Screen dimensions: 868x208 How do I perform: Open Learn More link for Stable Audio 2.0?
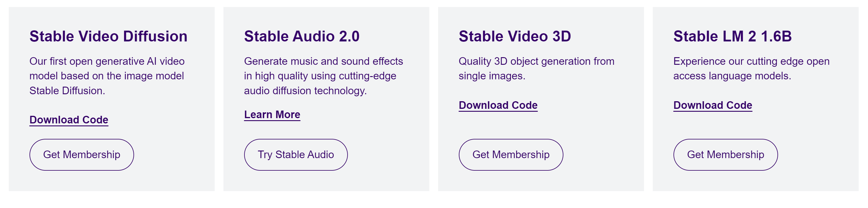coord(272,114)
